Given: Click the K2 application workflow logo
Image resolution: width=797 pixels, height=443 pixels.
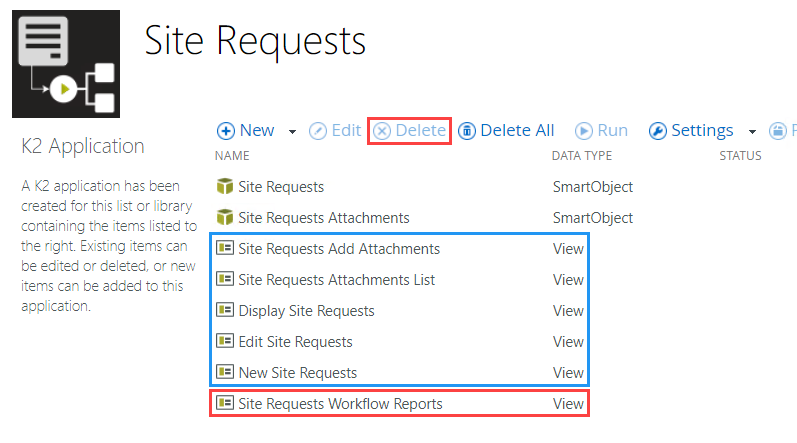Looking at the screenshot, I should tap(66, 64).
